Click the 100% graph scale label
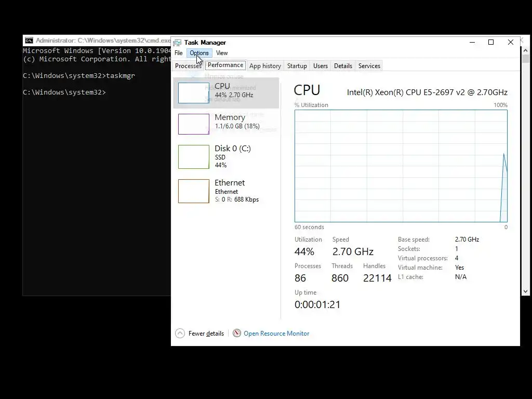Screen dimensions: 532x399 pyautogui.click(x=500, y=105)
